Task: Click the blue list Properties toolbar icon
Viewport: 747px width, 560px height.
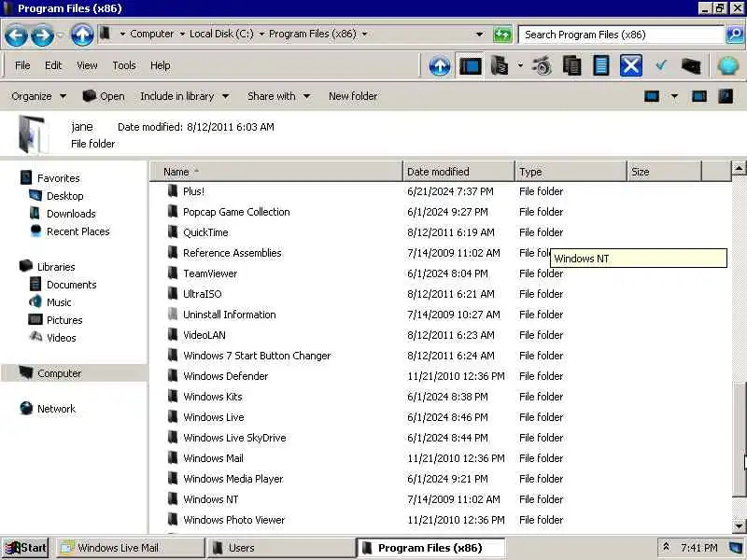Action: tap(601, 65)
